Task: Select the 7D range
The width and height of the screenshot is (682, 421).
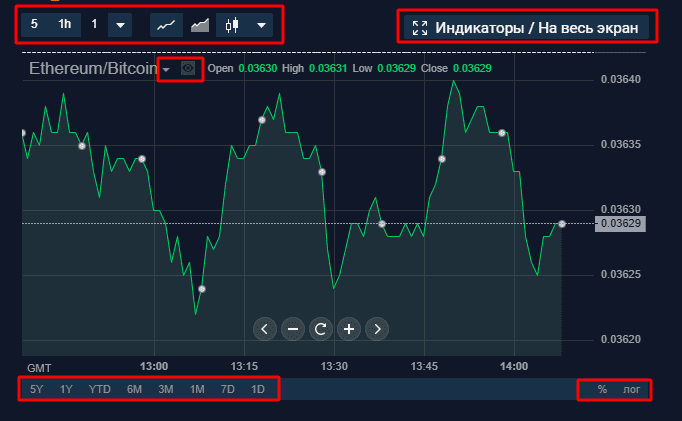Action: (x=228, y=389)
